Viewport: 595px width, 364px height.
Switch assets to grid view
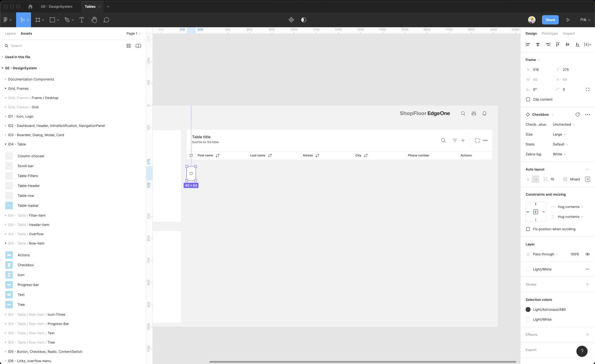pos(129,46)
